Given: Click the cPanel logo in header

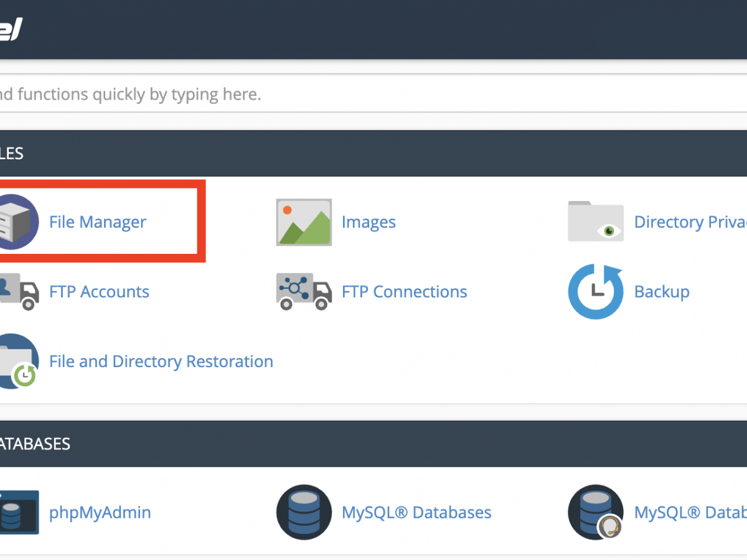Looking at the screenshot, I should tap(11, 29).
